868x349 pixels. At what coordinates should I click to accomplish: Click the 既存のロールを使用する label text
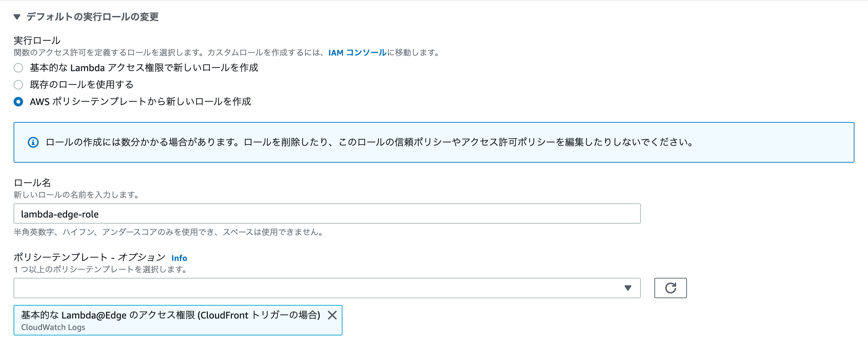[x=82, y=84]
